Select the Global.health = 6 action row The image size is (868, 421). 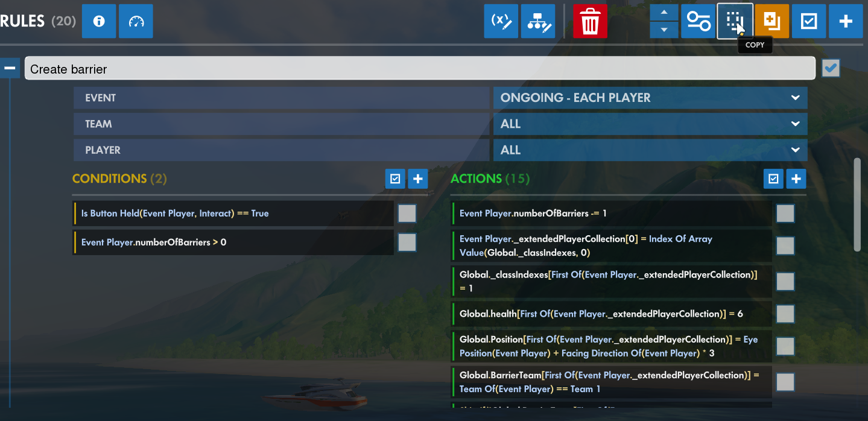click(x=611, y=314)
